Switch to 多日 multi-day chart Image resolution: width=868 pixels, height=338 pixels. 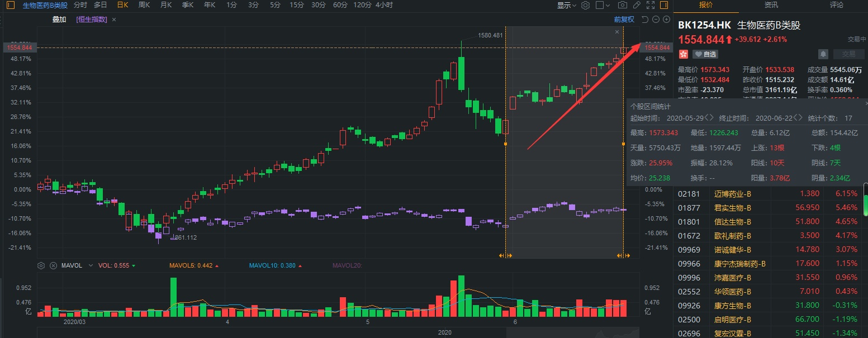(101, 5)
